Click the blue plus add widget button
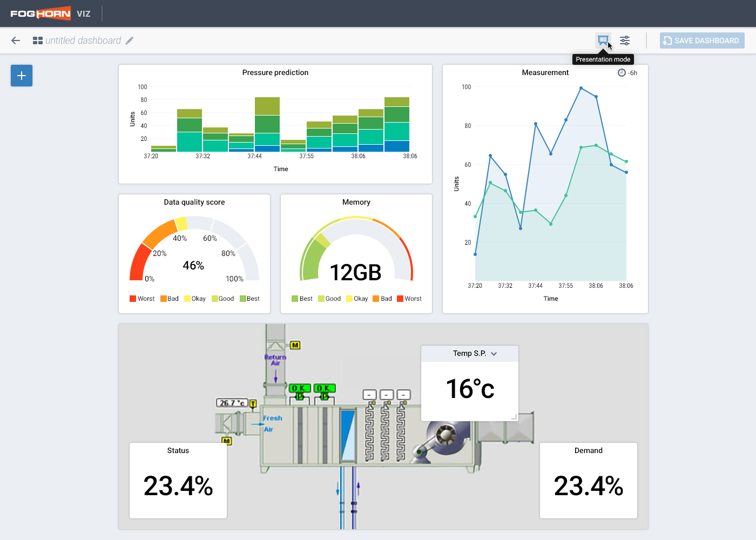Screen dimensions: 756x540 pos(22,76)
